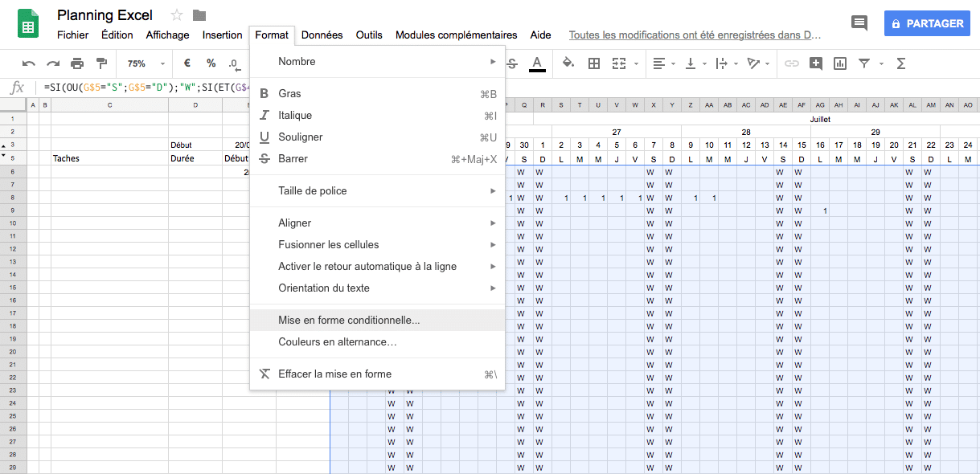Click the print icon
Viewport: 980px width, 474px height.
click(77, 63)
